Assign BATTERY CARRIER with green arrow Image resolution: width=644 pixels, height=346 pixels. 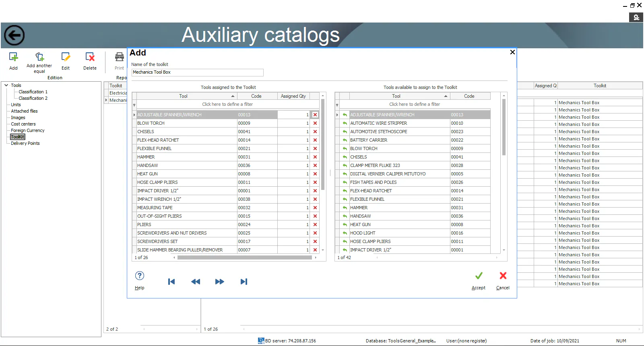pos(345,140)
